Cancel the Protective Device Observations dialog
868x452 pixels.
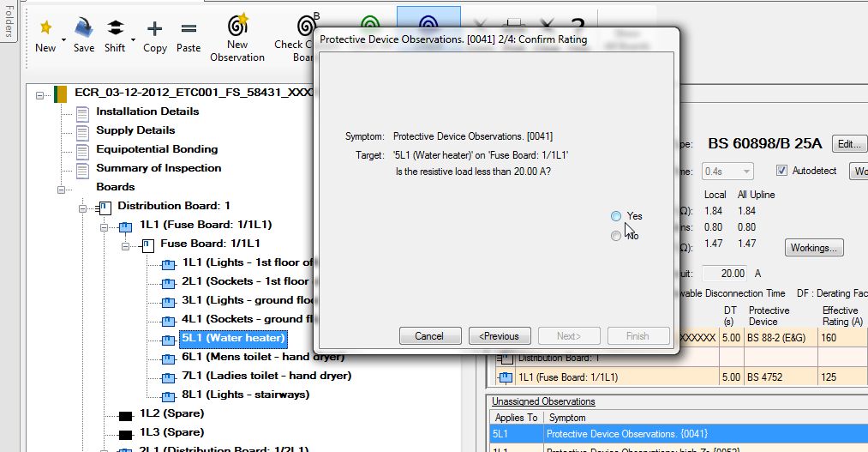(429, 336)
